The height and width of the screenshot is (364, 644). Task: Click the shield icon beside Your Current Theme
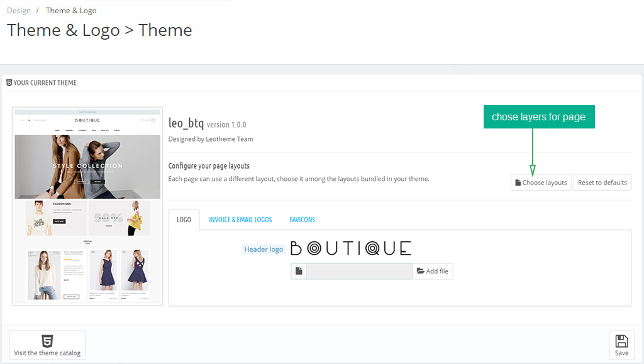(9, 82)
